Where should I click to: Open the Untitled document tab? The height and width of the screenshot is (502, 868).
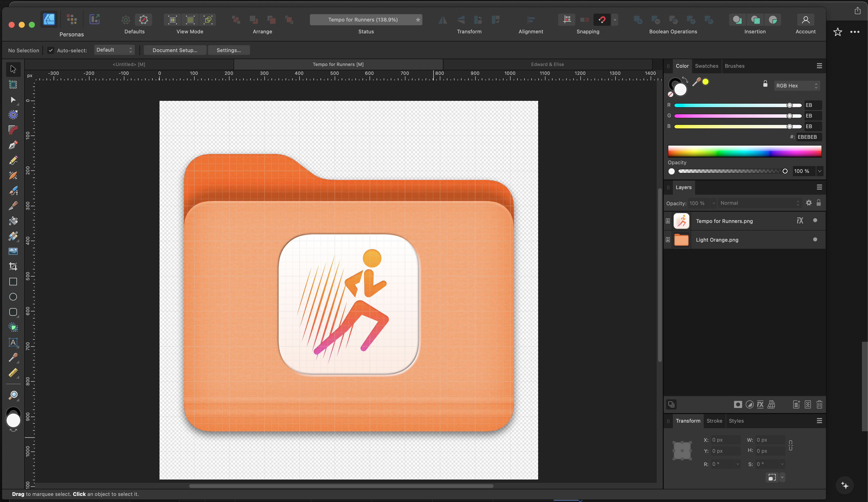129,64
